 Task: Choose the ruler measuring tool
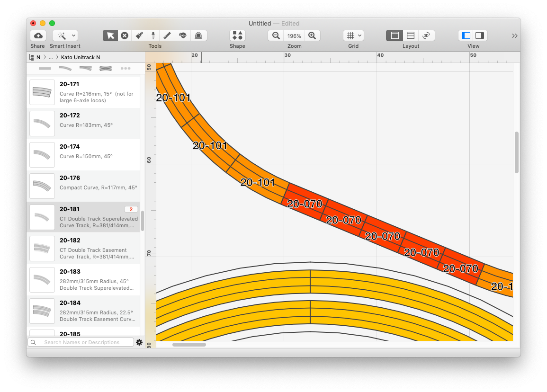point(167,36)
